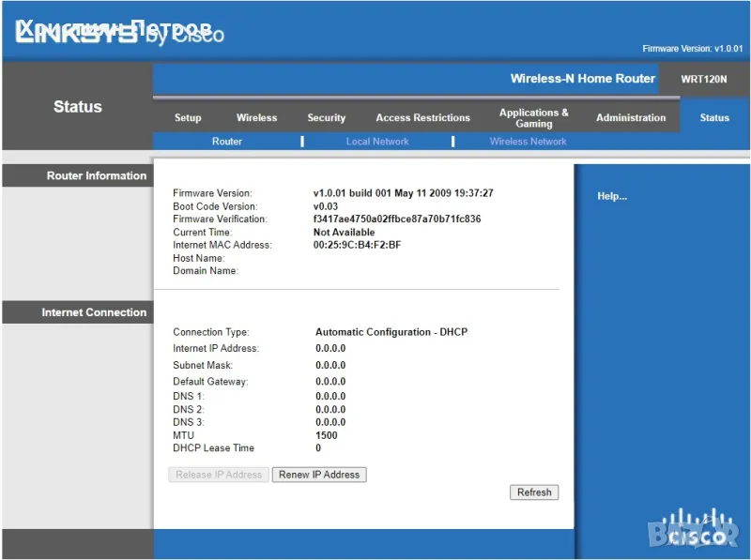This screenshot has width=751, height=560.
Task: Click the Firmware Verification hash value
Action: coord(396,219)
